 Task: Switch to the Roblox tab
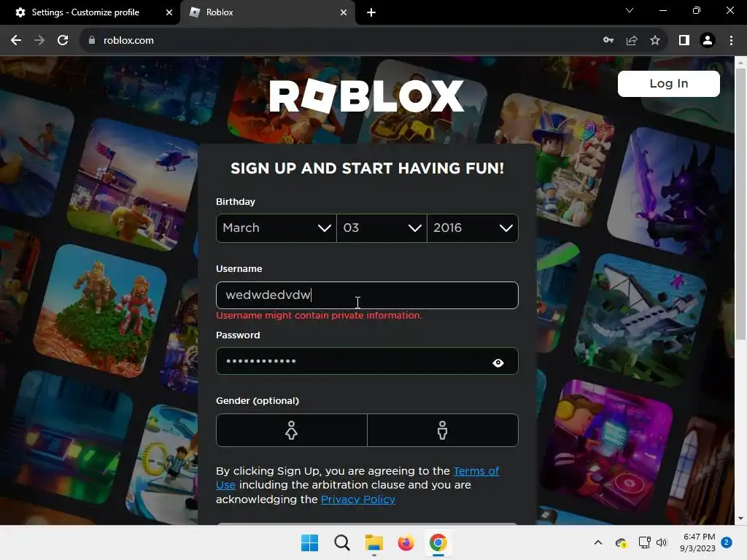click(267, 12)
